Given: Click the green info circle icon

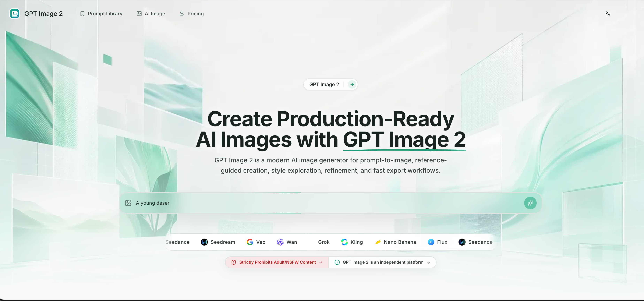Looking at the screenshot, I should [x=337, y=262].
